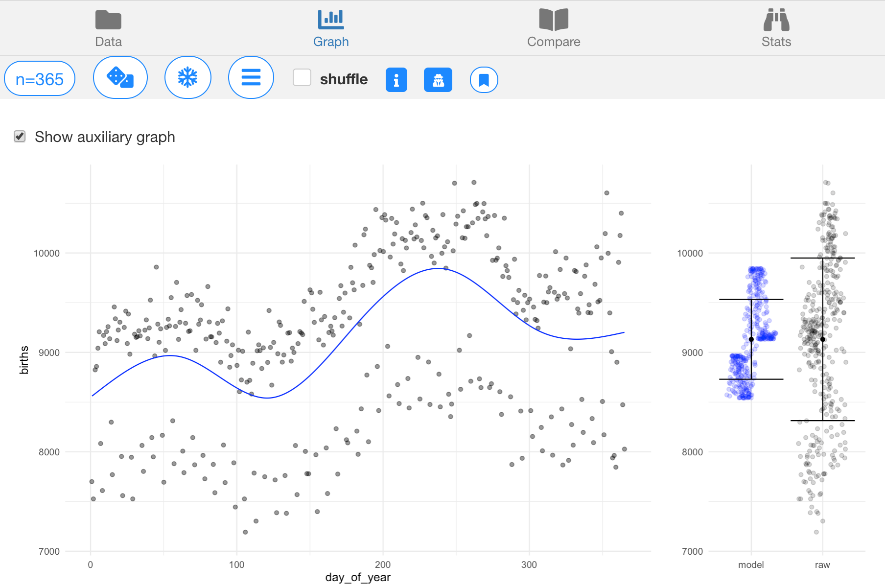885x588 pixels.
Task: Click the blue info icon
Action: click(396, 80)
